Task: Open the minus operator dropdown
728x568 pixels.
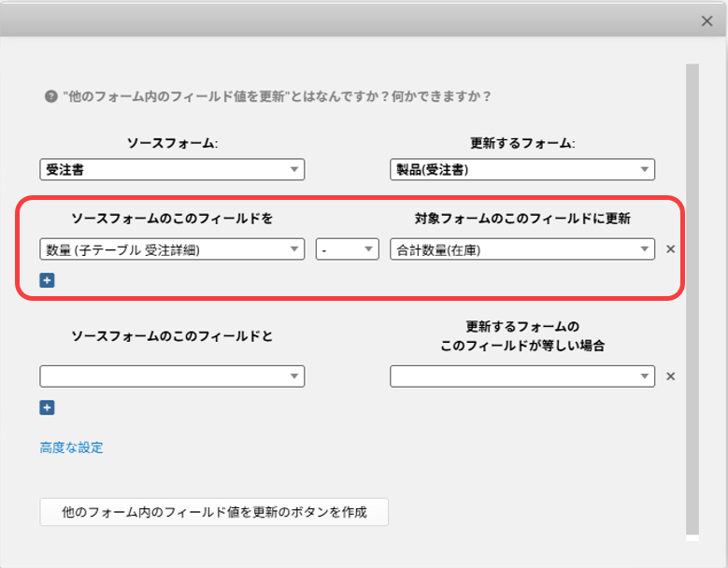Action: pyautogui.click(x=347, y=249)
